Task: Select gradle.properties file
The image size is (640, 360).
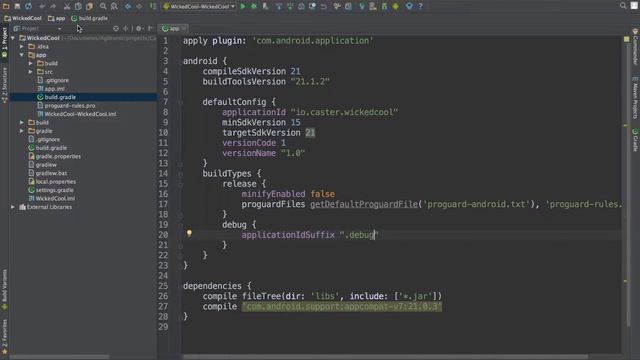Action: point(54,156)
